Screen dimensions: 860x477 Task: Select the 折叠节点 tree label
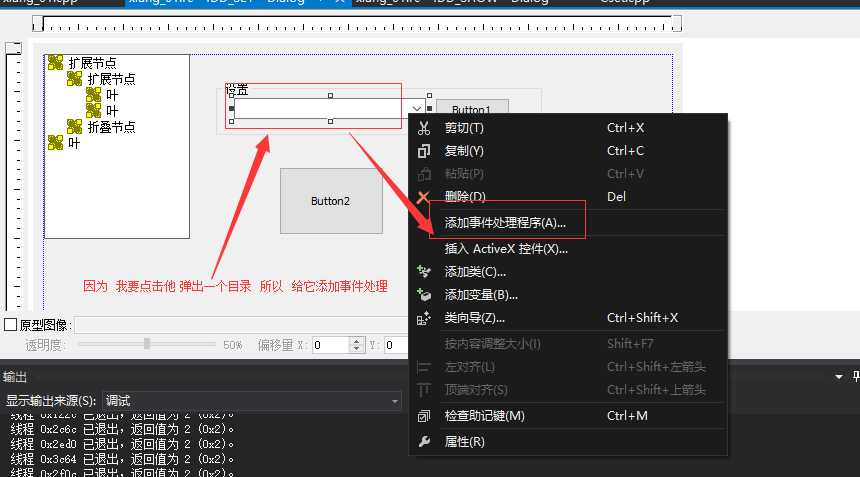(x=112, y=127)
